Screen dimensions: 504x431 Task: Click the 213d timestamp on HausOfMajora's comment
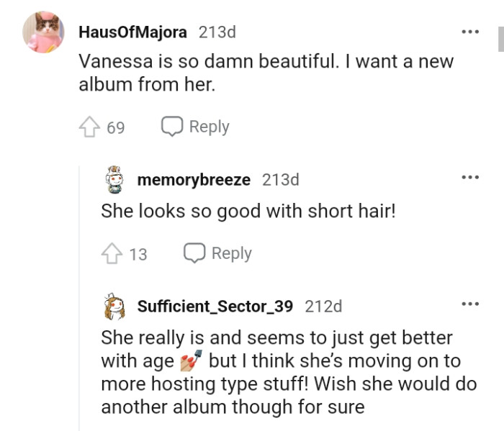pos(217,32)
